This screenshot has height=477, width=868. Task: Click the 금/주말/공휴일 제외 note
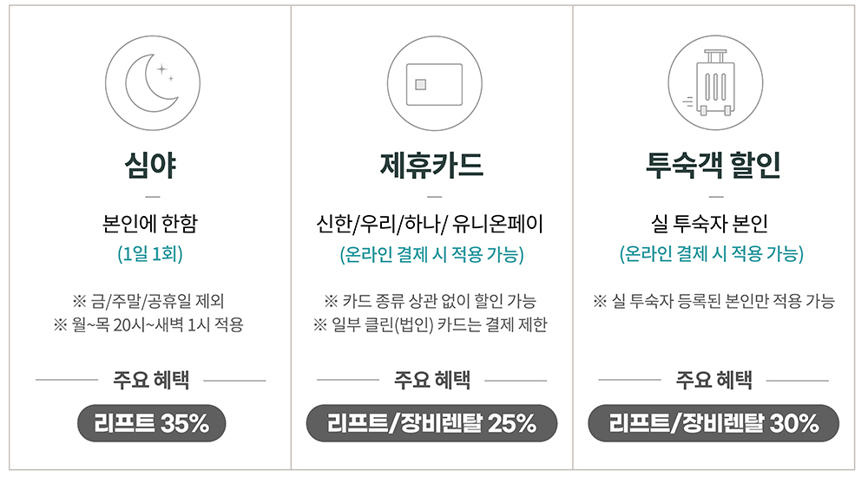[150, 302]
